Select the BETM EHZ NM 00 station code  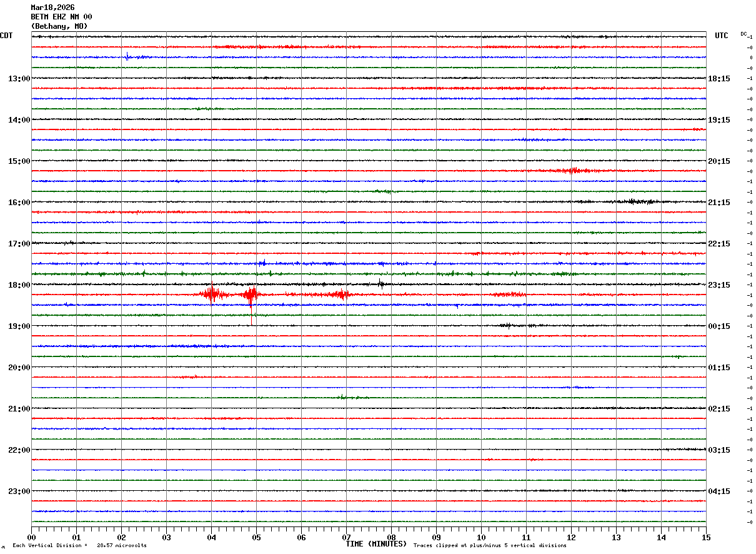point(61,17)
